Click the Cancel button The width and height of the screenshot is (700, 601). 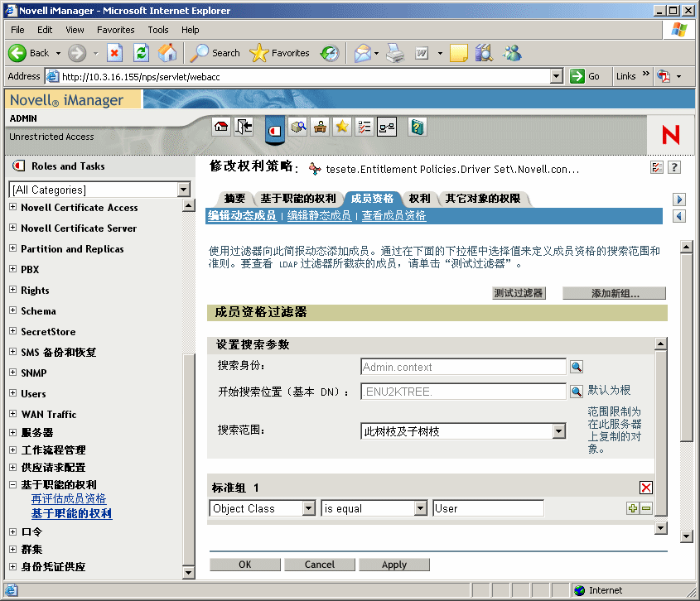(x=320, y=565)
